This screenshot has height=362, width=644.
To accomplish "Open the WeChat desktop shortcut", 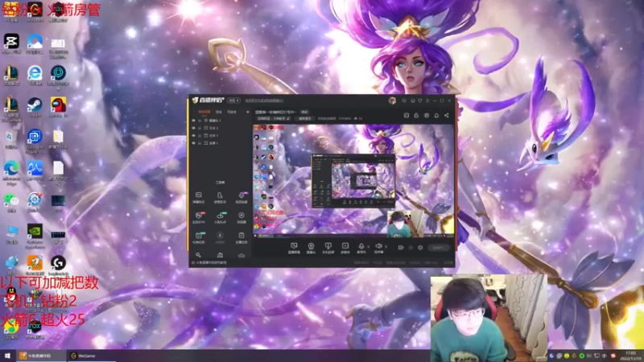I will point(11,203).
